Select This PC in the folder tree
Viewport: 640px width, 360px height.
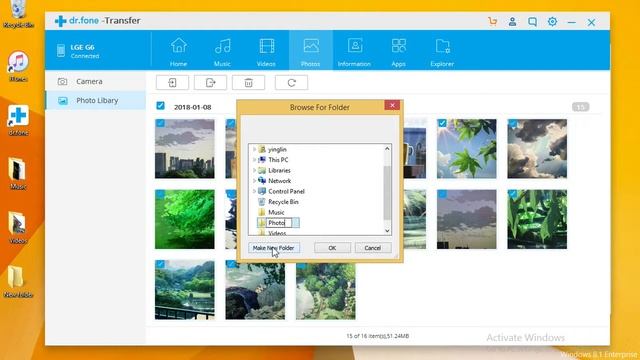[278, 160]
